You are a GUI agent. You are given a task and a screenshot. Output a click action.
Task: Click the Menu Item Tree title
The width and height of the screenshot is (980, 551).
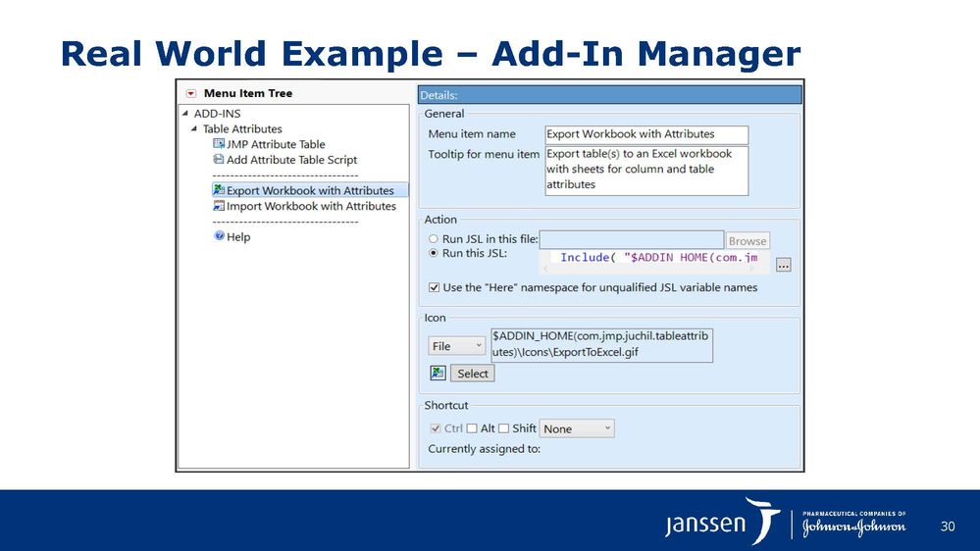pos(248,93)
